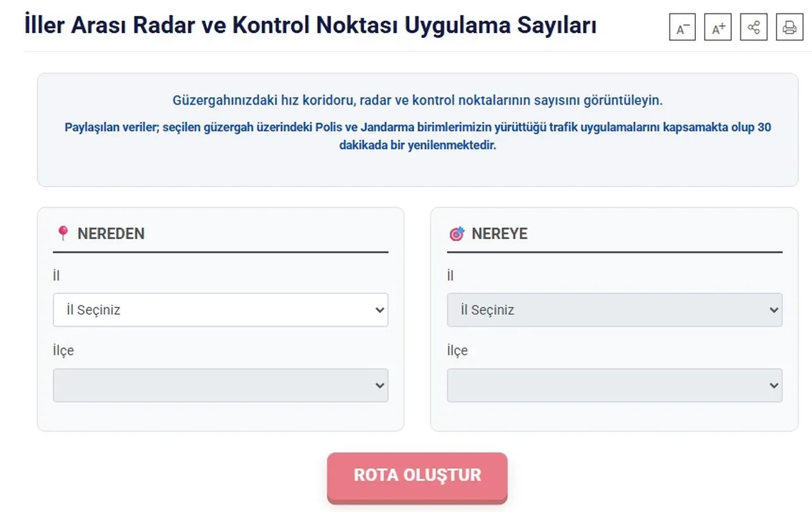The image size is (812, 512).
Task: Click the NEREYE section header
Action: 499,233
